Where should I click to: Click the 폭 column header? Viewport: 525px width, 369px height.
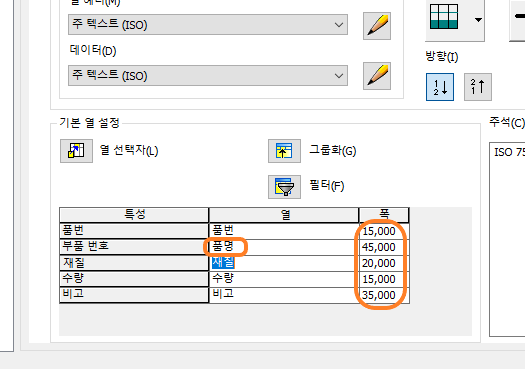tap(384, 215)
